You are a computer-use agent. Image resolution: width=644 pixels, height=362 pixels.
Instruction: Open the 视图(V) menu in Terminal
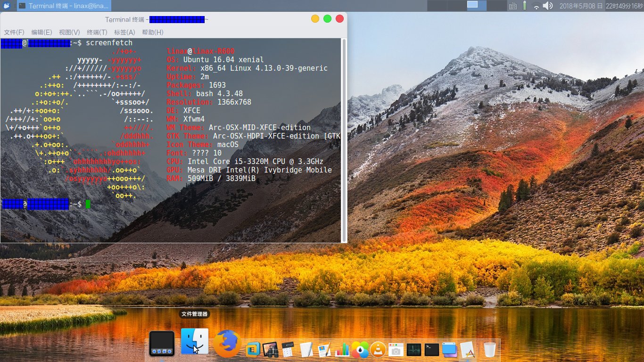(x=69, y=32)
